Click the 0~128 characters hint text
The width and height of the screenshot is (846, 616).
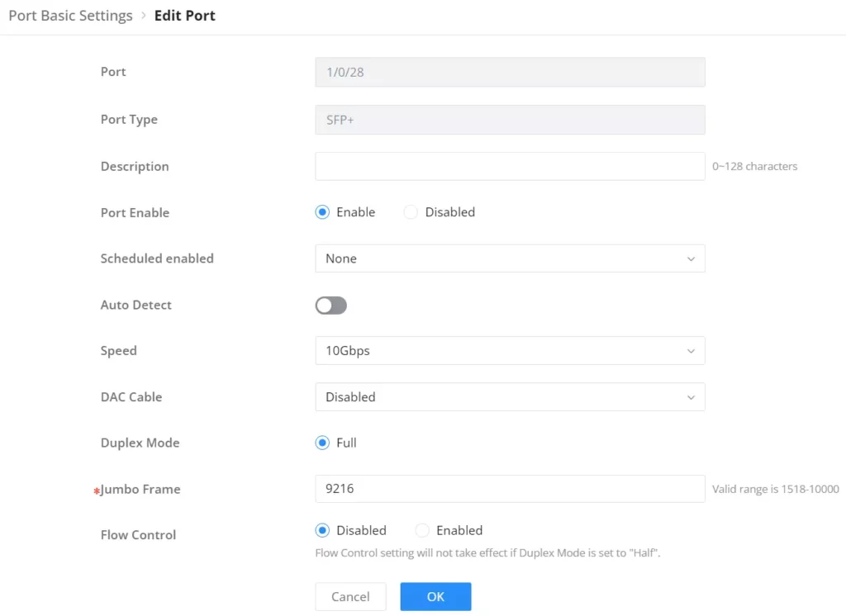(x=754, y=166)
